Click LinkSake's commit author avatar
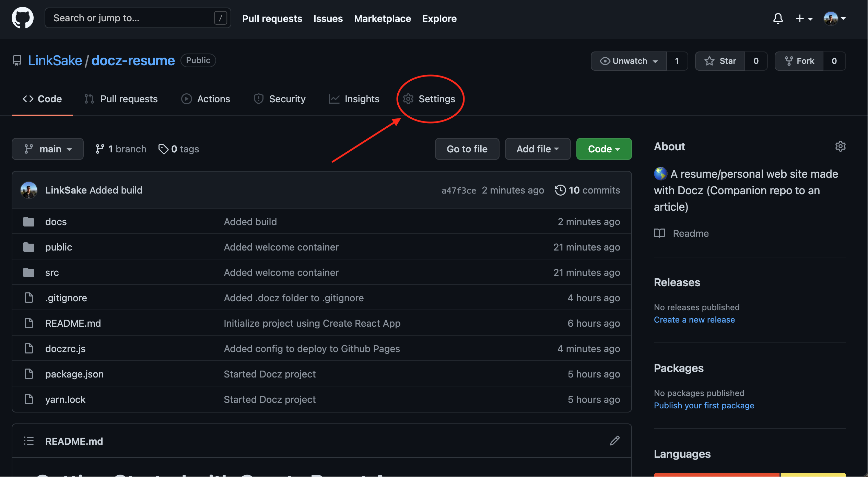The image size is (868, 477). point(29,190)
